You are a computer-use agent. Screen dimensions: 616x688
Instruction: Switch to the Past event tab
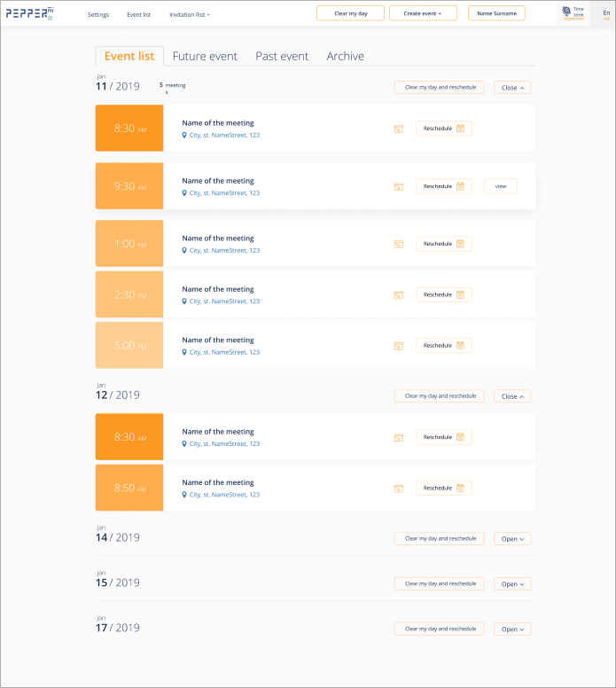[x=282, y=56]
